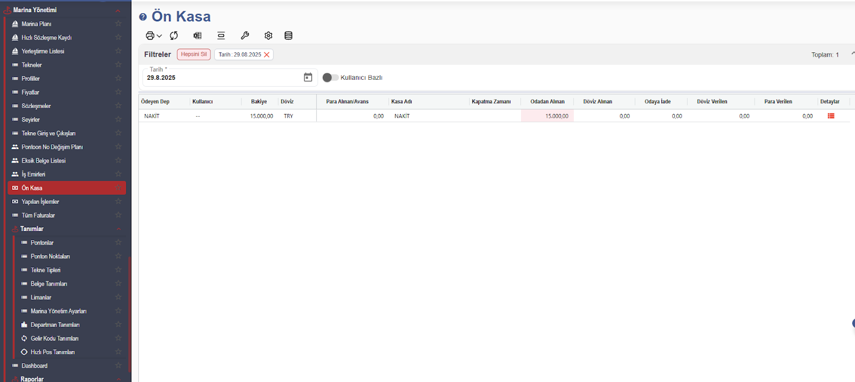Image resolution: width=855 pixels, height=382 pixels.
Task: Toggle the Kullanıcı Bazlı switch
Action: point(330,77)
